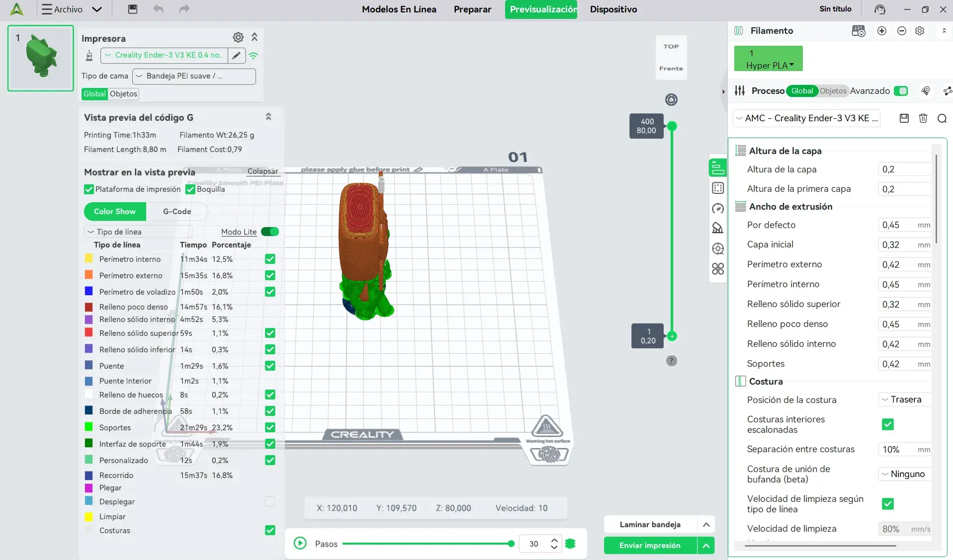
Task: Click the Enviar impresión button
Action: tap(650, 546)
